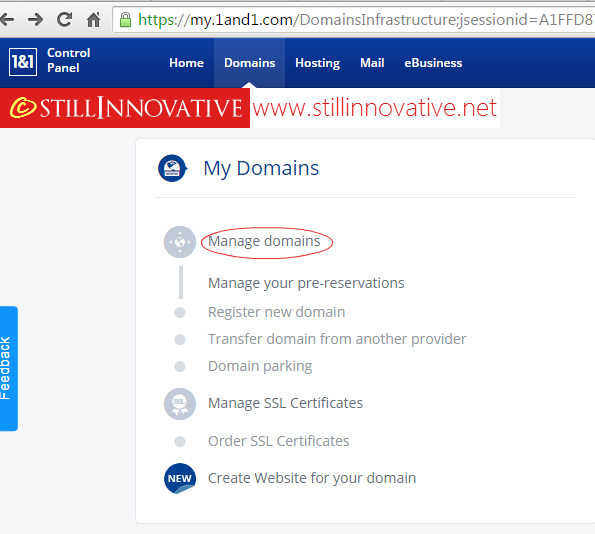Viewport: 595px width, 534px height.
Task: Open the Domains navigation tab
Action: pos(250,63)
